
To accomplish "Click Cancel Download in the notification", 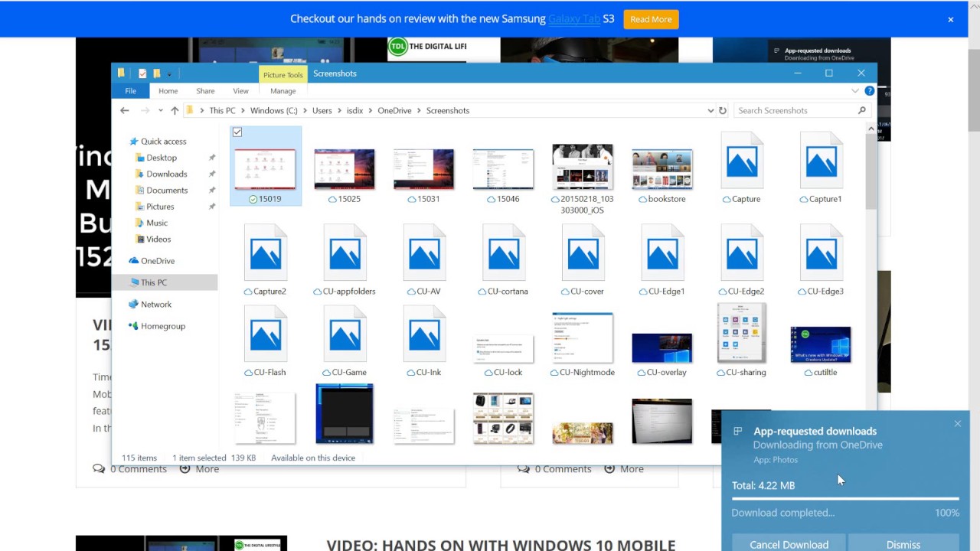I will coord(789,544).
